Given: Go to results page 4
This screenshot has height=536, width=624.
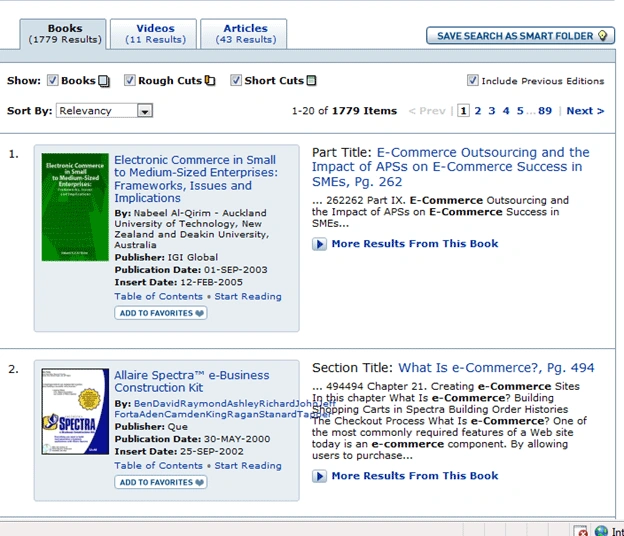Looking at the screenshot, I should tap(506, 111).
